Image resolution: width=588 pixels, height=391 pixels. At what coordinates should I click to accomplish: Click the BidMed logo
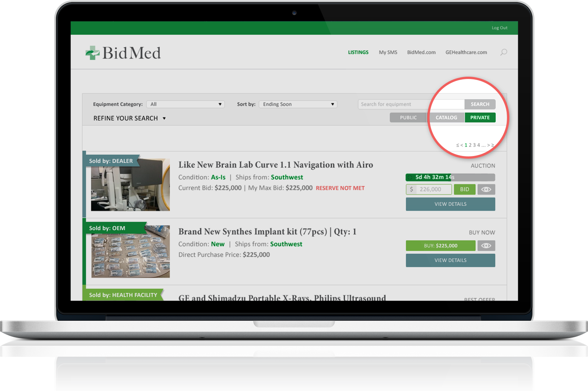click(123, 53)
